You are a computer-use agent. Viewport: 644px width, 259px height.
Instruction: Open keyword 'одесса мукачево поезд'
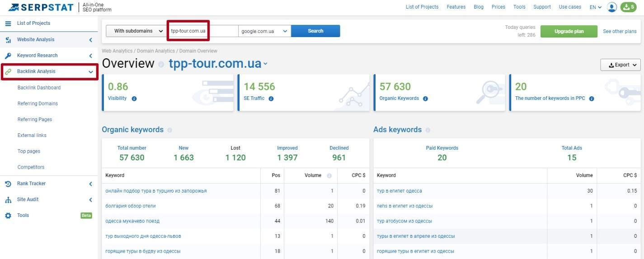(132, 221)
